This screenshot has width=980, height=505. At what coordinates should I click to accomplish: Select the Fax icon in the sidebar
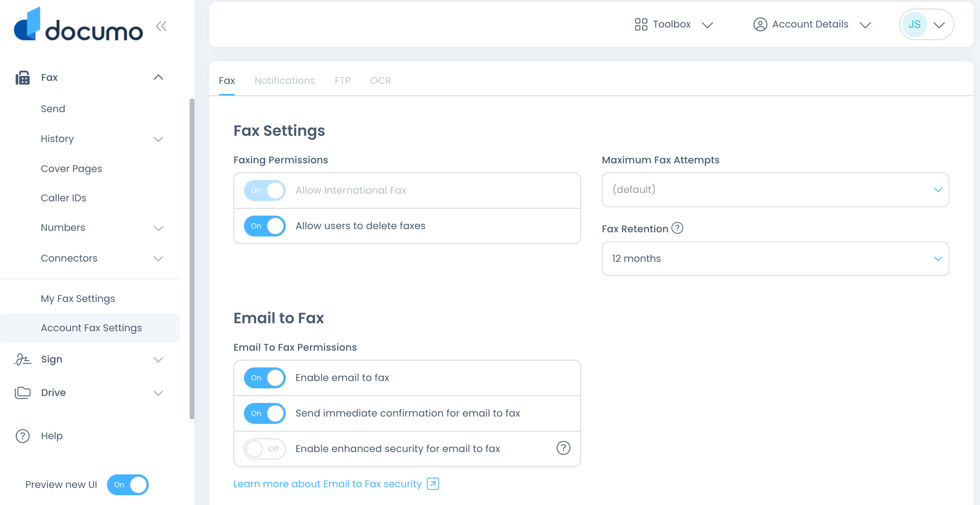click(x=22, y=77)
